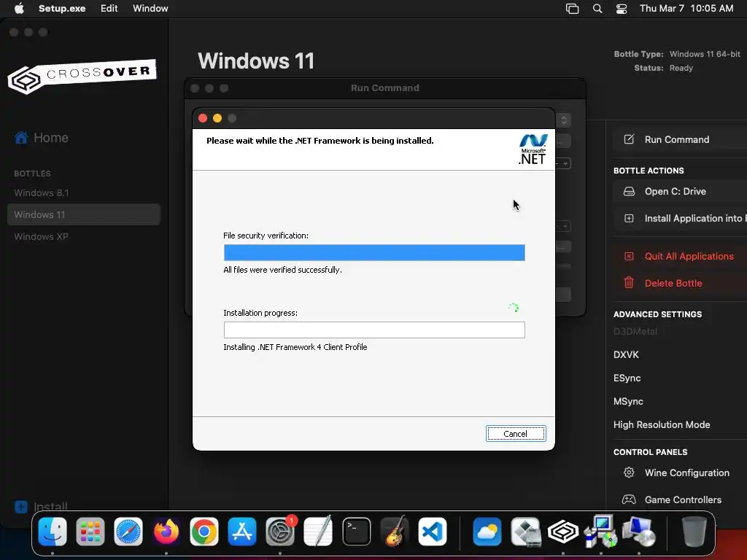This screenshot has width=747, height=560.
Task: Open Spotlight search icon
Action: click(597, 9)
